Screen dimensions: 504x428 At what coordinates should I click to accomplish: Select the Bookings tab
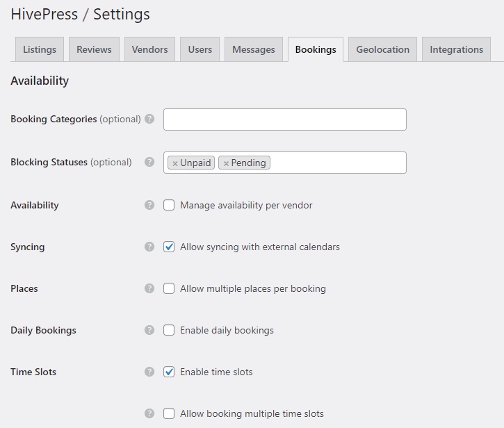click(316, 49)
